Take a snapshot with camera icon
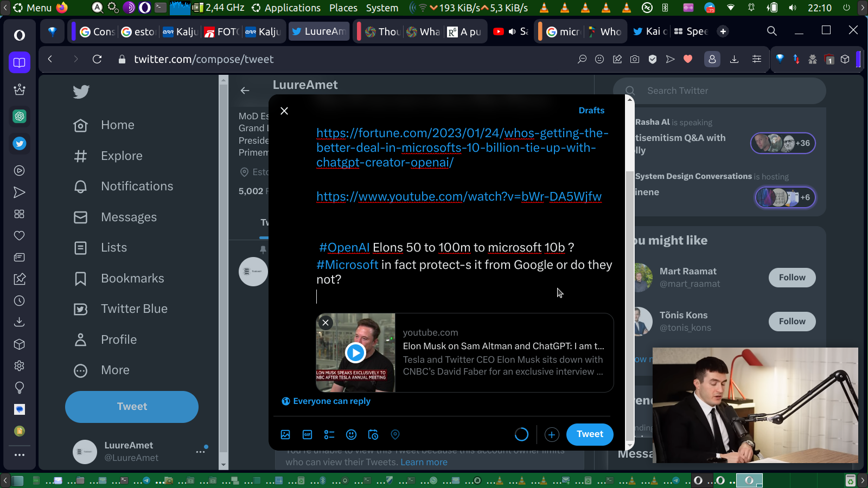This screenshot has height=488, width=868. pos(635,59)
